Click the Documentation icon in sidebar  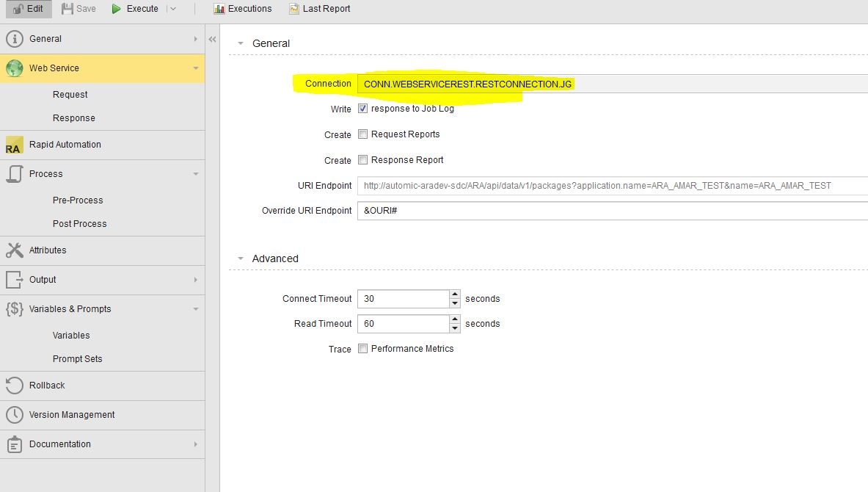16,444
